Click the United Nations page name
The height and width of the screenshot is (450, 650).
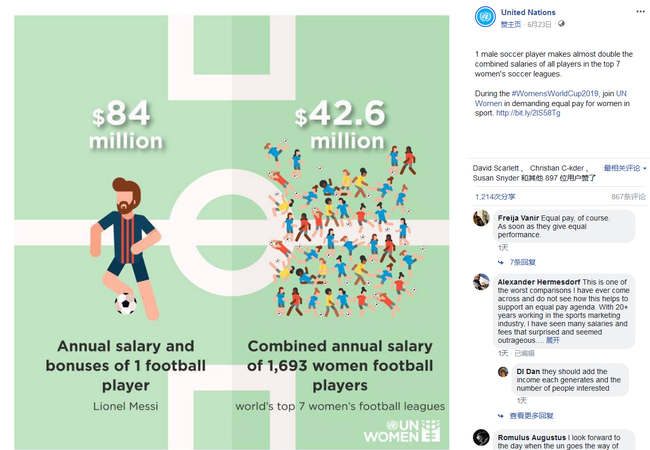click(x=528, y=12)
